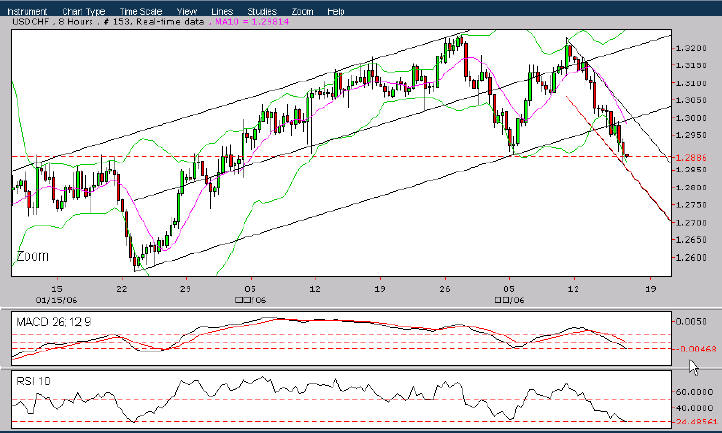Screen dimensions: 722x433
Task: Open the Help menu
Action: 336,12
